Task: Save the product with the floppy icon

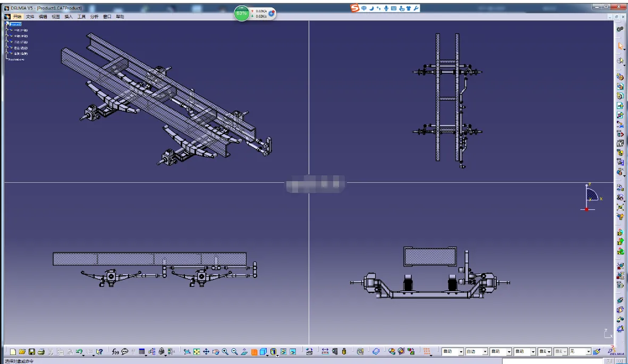Action: (x=32, y=352)
